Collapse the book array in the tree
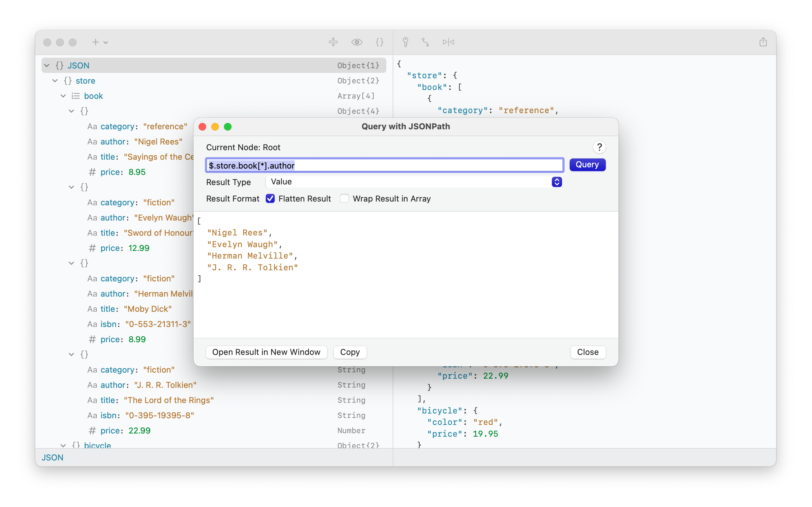The image size is (812, 507). (63, 96)
